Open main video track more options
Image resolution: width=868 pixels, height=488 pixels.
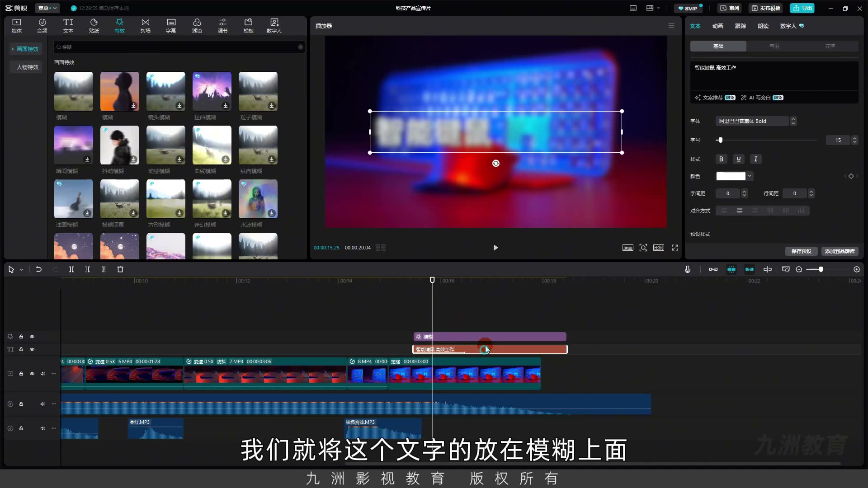[54, 374]
